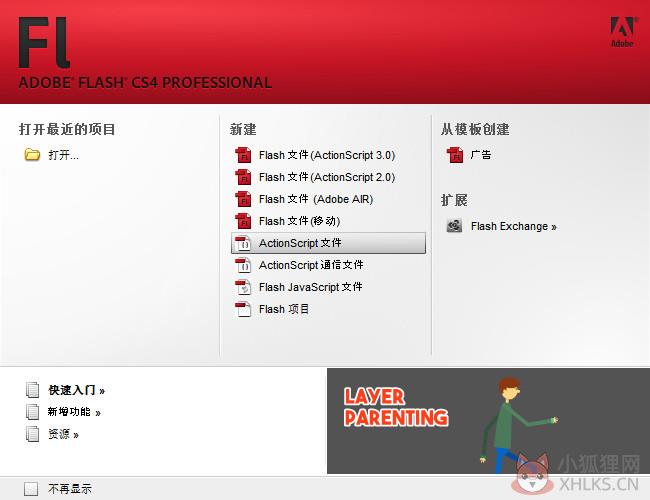650x500 pixels.
Task: Create a new Flash 项目
Action: point(284,309)
